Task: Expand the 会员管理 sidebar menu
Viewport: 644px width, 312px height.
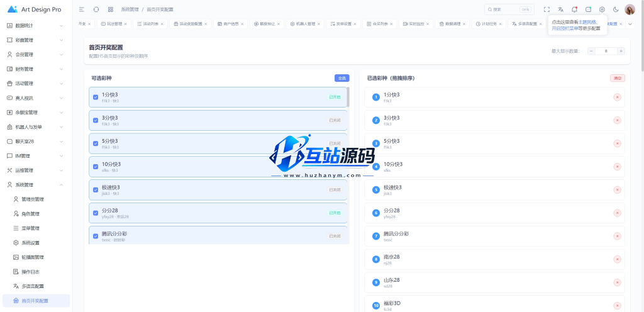Action: (36, 55)
